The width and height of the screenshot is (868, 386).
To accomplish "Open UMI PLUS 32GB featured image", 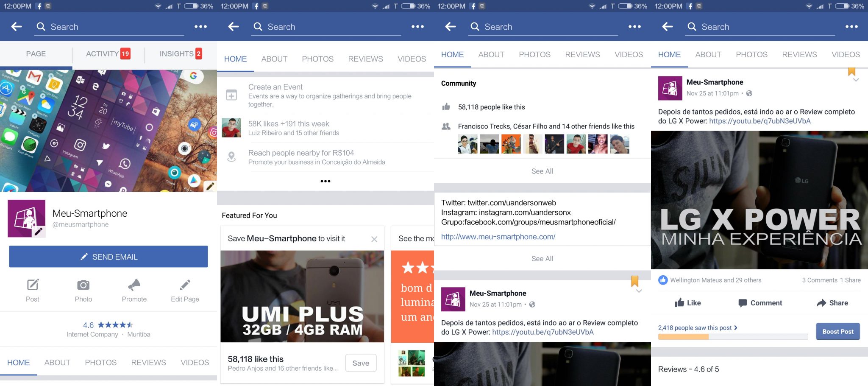I will pos(302,296).
